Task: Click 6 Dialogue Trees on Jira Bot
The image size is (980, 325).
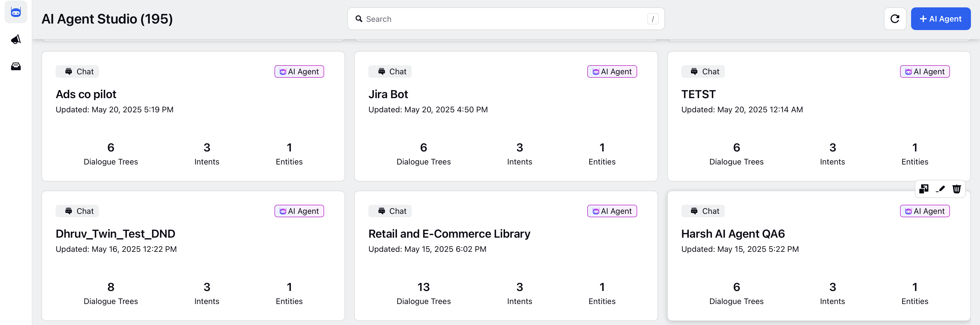Action: (x=423, y=154)
